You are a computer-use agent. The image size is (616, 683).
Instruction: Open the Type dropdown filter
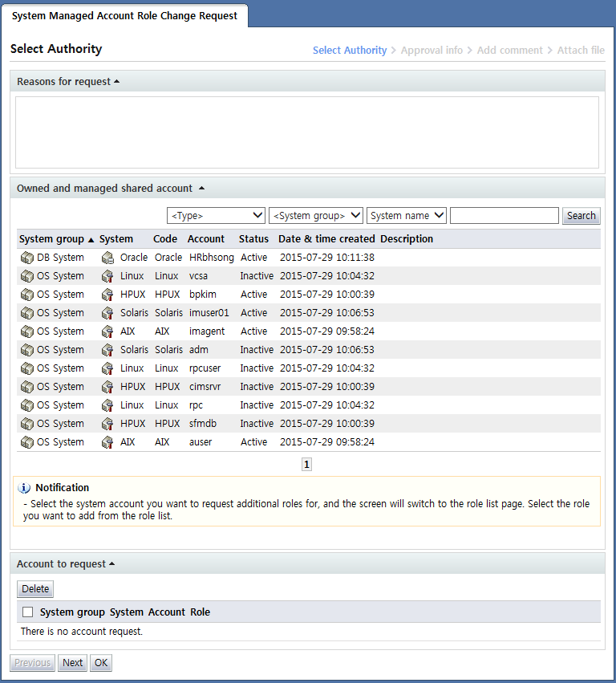(x=216, y=215)
